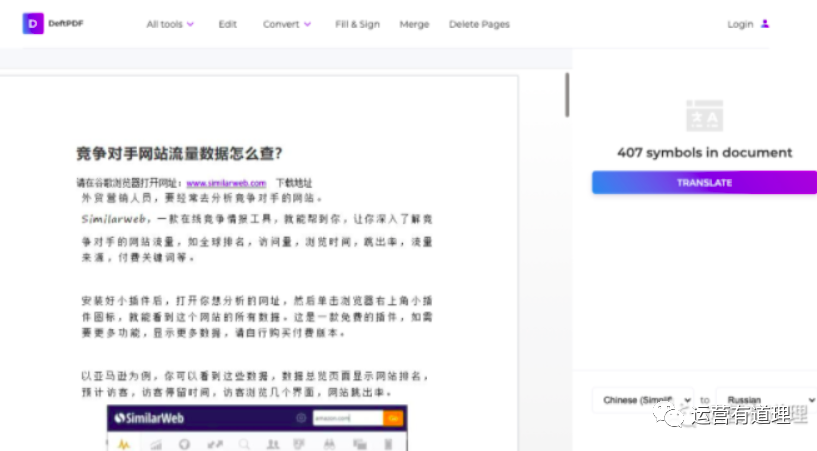Expand the Convert dropdown menu
817x451 pixels.
[287, 24]
